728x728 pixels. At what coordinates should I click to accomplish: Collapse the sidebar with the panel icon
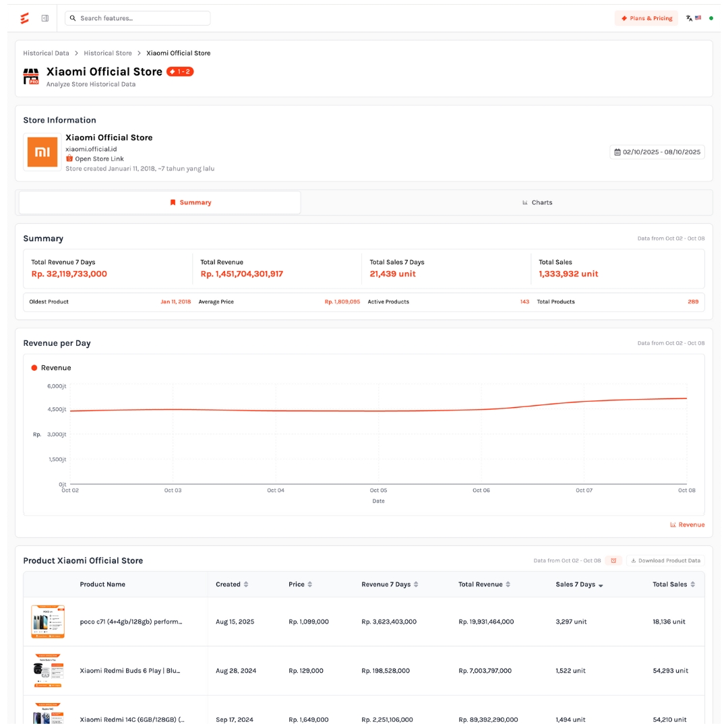coord(44,18)
